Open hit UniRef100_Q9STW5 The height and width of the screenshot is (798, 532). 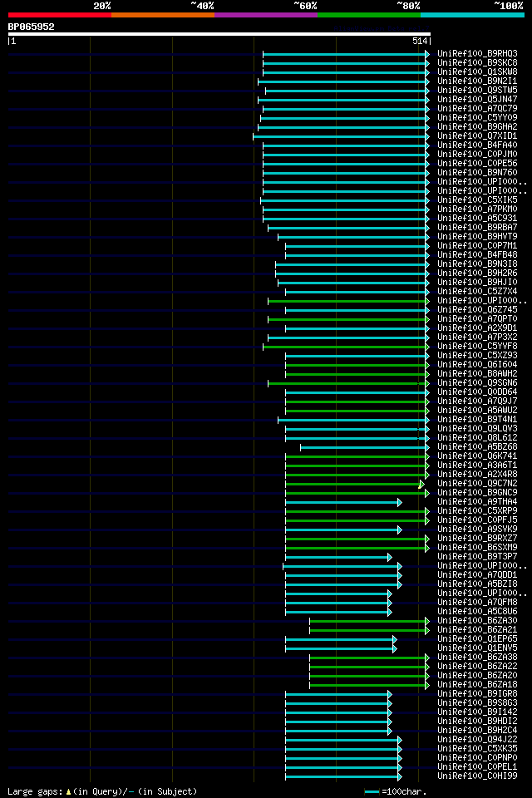pyautogui.click(x=477, y=90)
